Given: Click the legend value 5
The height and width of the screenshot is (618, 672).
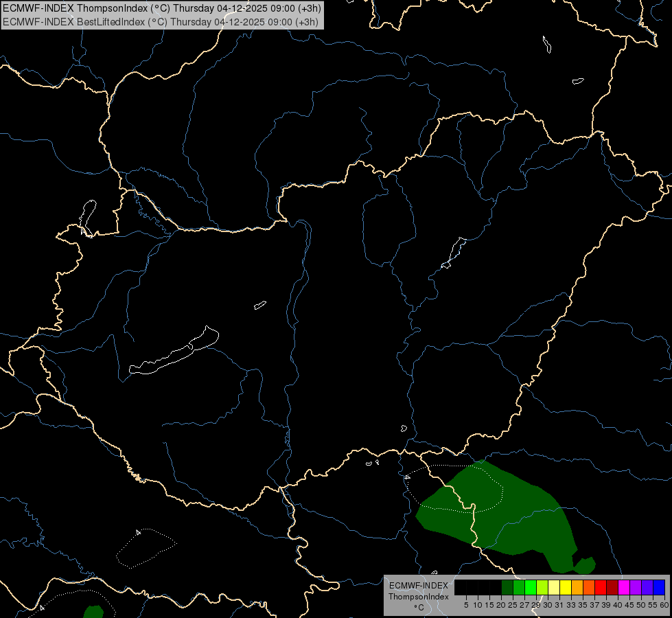Looking at the screenshot, I should click(466, 605).
